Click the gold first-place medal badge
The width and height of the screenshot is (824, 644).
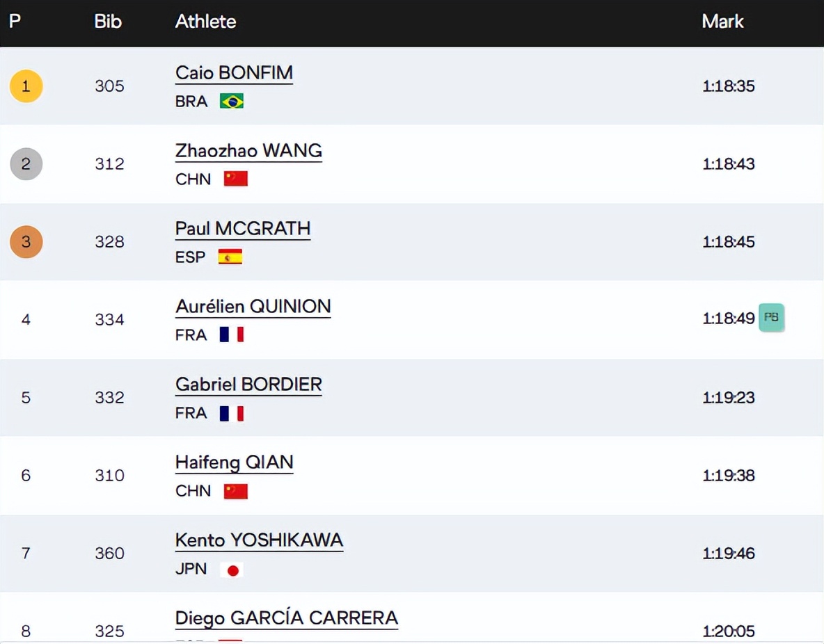(x=26, y=86)
